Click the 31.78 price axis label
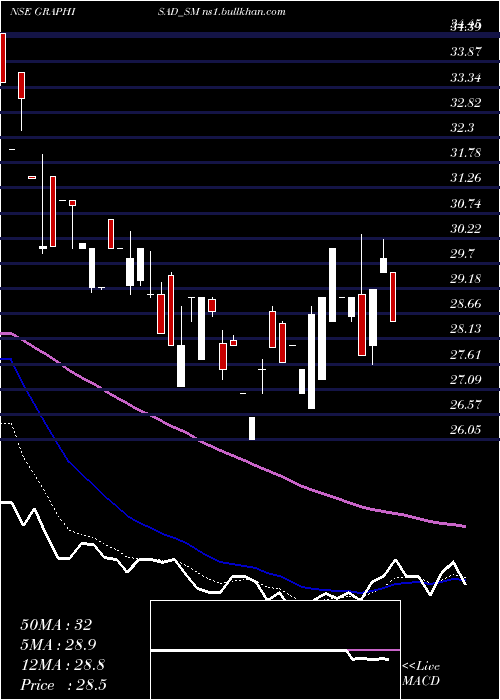Screen dimensions: 500x700 pos(466,153)
